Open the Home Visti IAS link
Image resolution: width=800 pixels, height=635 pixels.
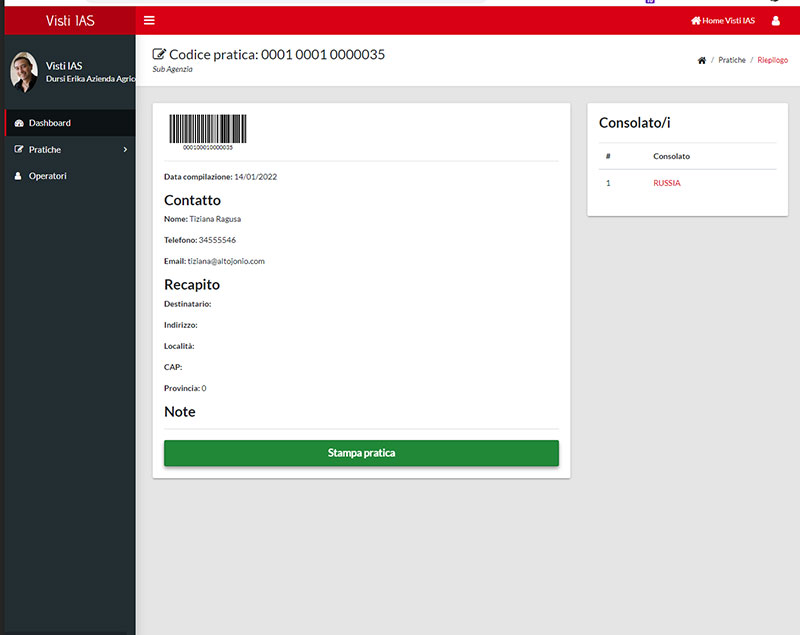pyautogui.click(x=723, y=21)
